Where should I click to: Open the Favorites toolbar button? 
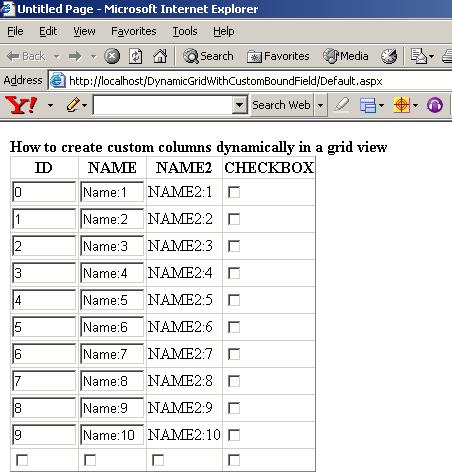[x=278, y=56]
